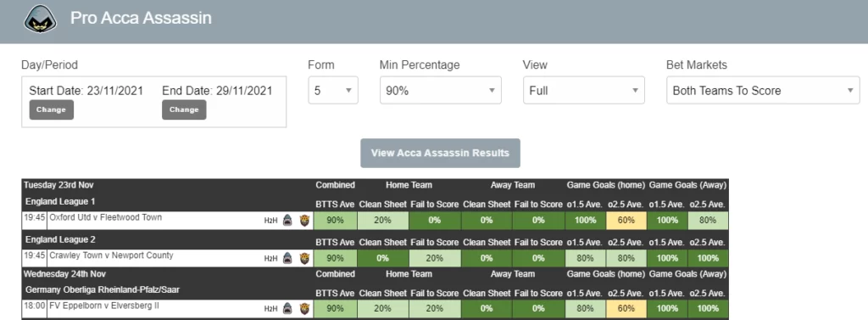The image size is (868, 320).
Task: Click FV Eppelborn home Clean Sheet 20% cell
Action: coord(383,308)
